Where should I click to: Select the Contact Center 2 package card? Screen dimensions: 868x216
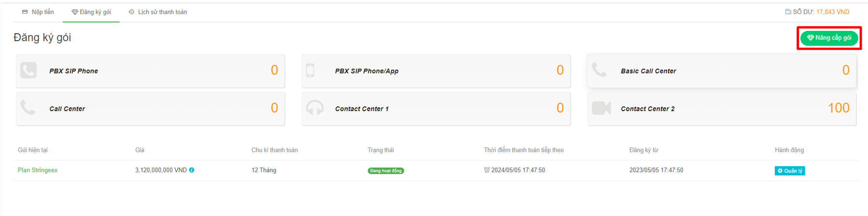pyautogui.click(x=721, y=109)
